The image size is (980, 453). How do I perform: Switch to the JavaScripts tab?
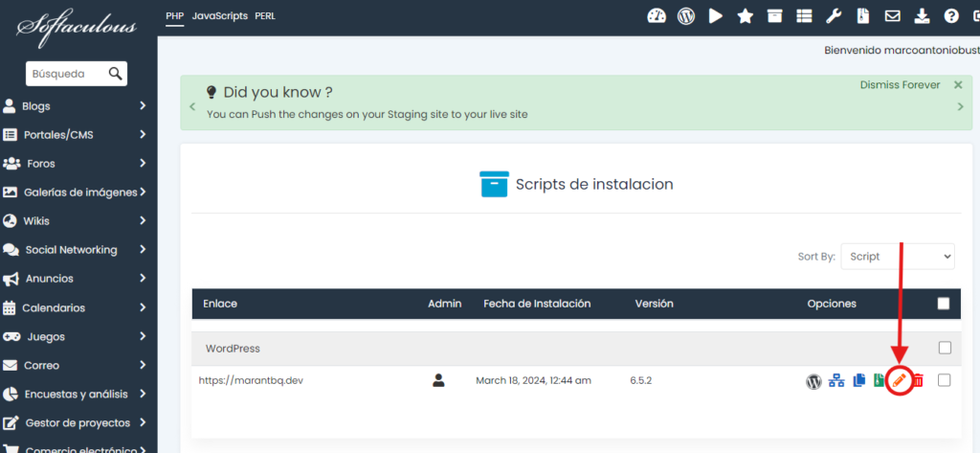coord(219,16)
